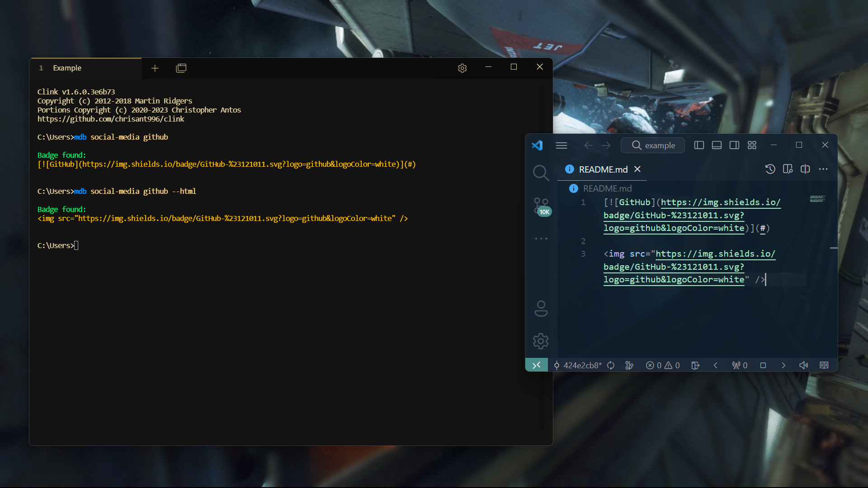
Task: Open remote window indicator in status bar
Action: pos(537,365)
